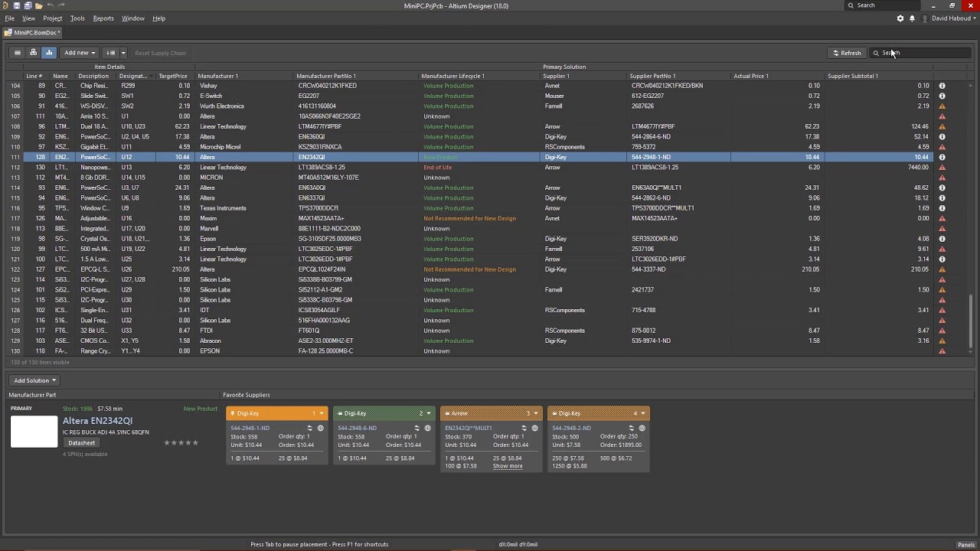Open the Add new dropdown

[79, 53]
